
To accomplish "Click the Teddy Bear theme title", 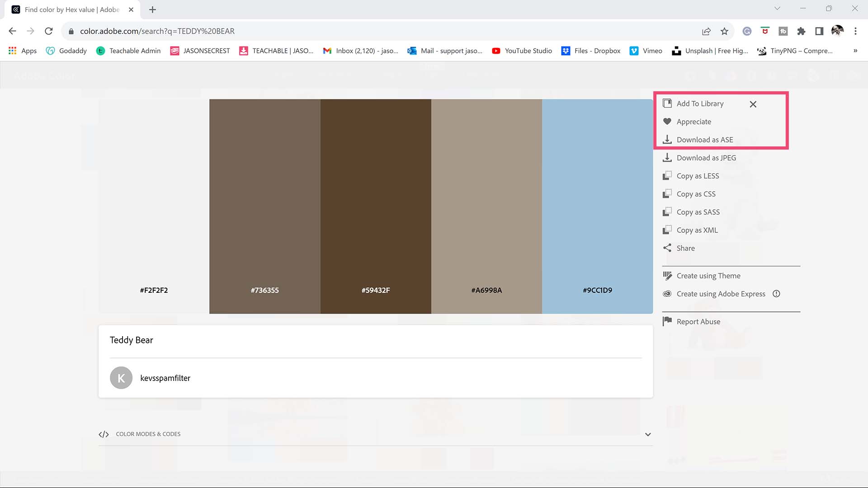I will click(132, 340).
